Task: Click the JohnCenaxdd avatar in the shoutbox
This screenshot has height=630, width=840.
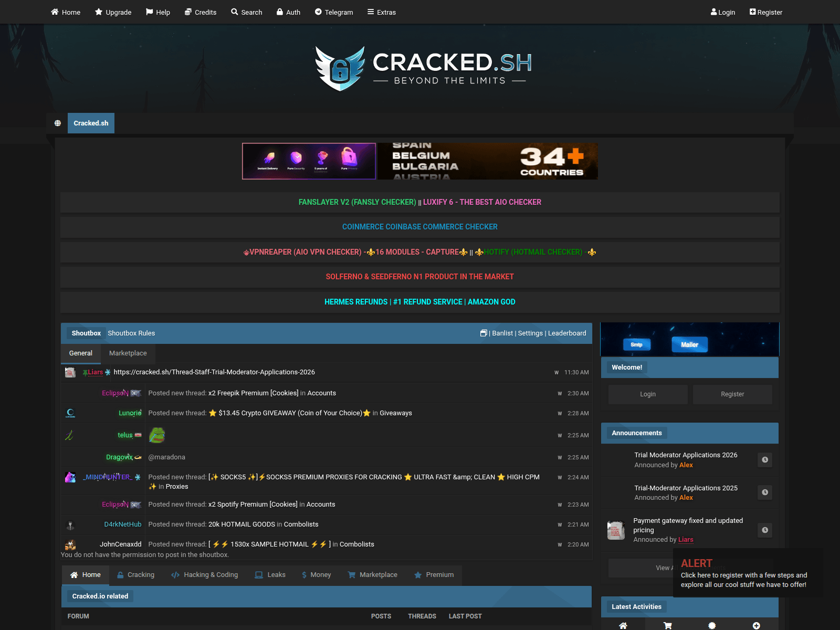Action: tap(70, 544)
